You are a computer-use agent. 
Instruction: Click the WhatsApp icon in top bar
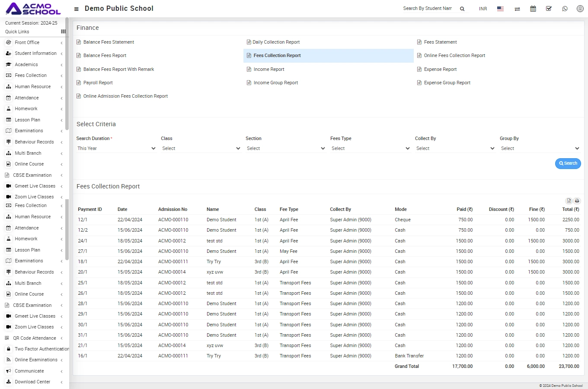565,9
